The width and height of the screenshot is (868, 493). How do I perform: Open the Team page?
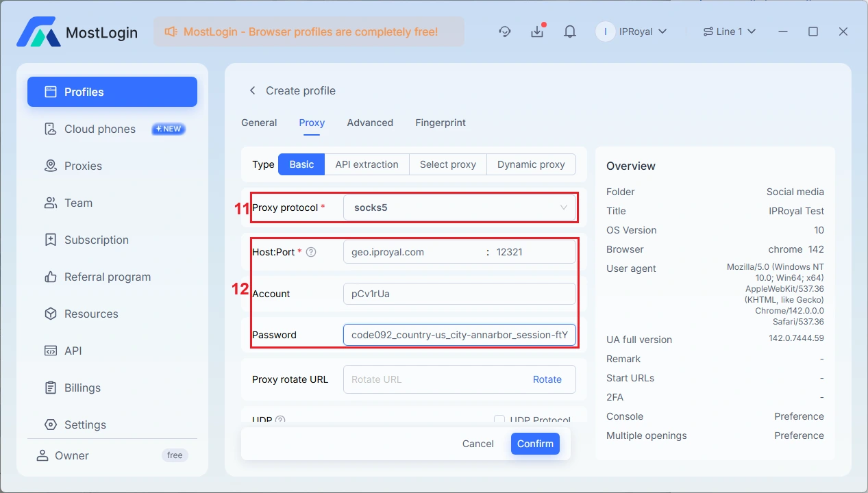(x=112, y=203)
